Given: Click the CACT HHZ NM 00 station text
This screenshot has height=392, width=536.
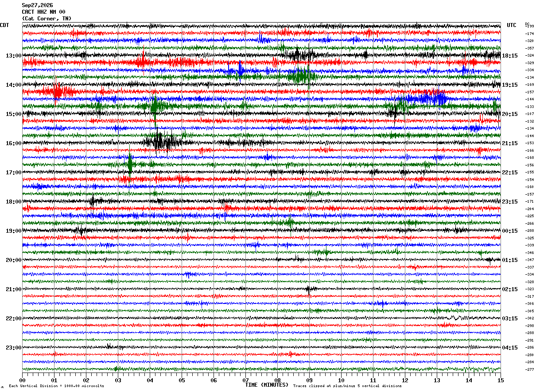Looking at the screenshot, I should click(x=43, y=12).
